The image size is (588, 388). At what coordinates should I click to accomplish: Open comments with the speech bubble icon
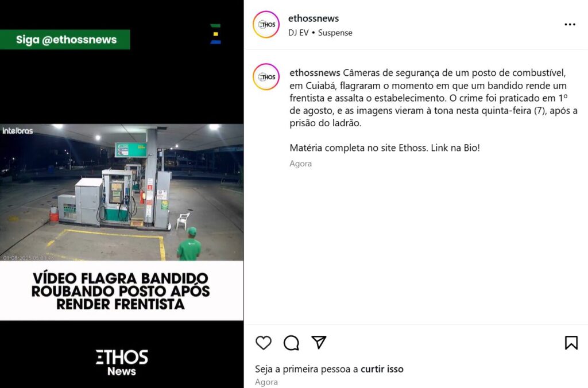[291, 343]
